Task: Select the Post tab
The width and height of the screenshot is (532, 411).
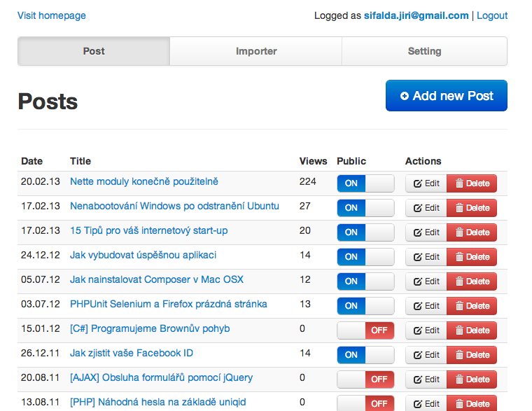Action: tap(94, 51)
